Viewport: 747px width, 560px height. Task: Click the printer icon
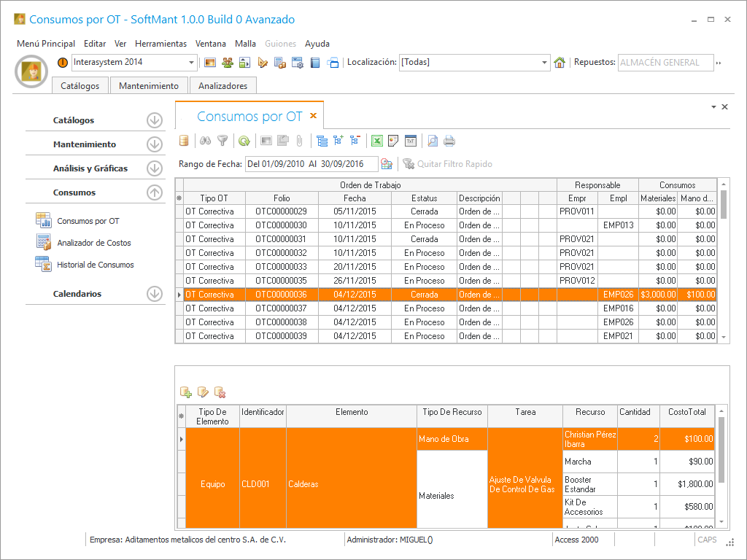point(449,141)
